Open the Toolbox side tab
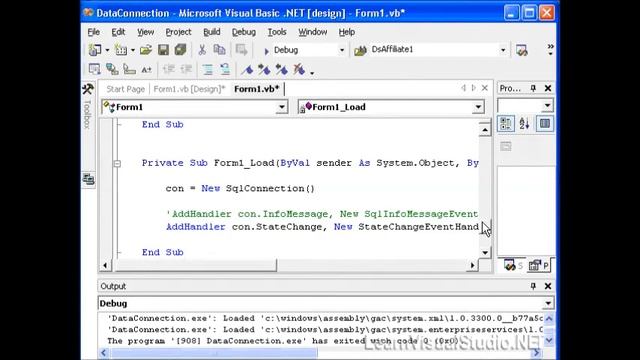This screenshot has height=360, width=640. (88, 107)
